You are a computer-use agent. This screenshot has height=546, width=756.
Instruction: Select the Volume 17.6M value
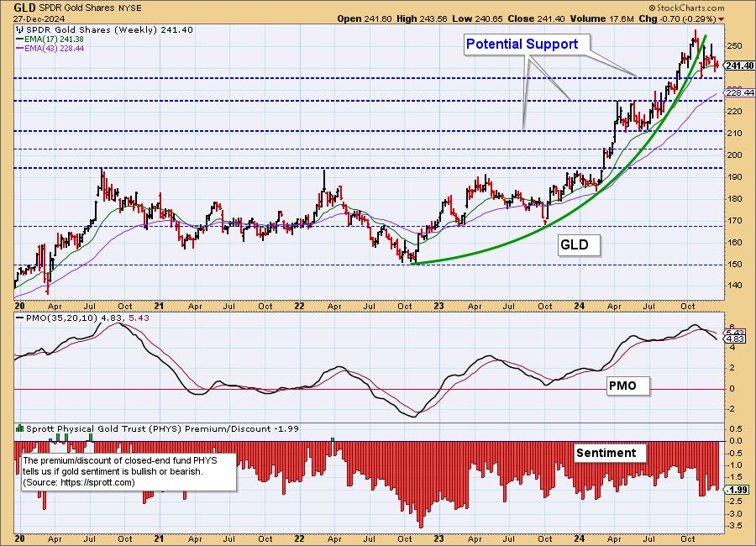(601, 18)
